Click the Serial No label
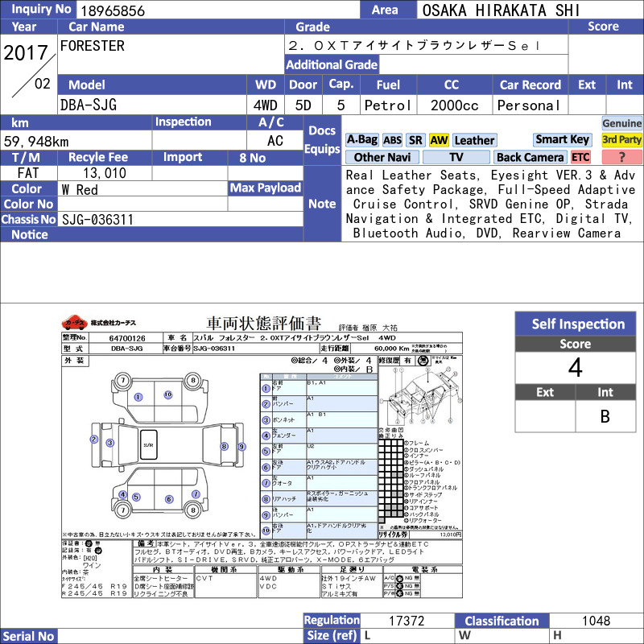 [28, 636]
